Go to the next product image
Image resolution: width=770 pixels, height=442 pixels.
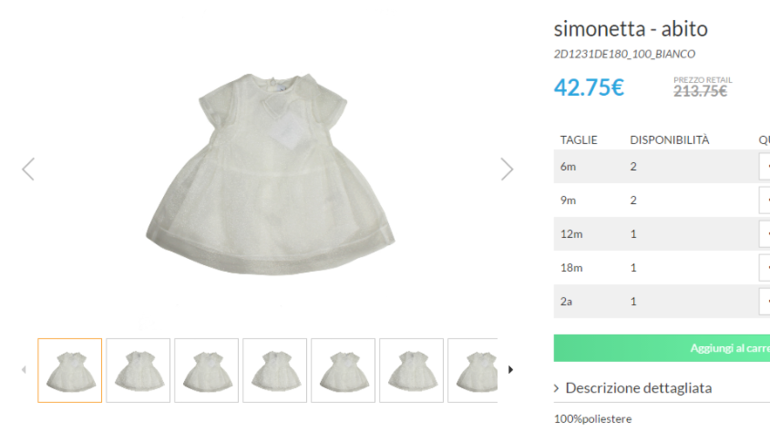pyautogui.click(x=507, y=169)
